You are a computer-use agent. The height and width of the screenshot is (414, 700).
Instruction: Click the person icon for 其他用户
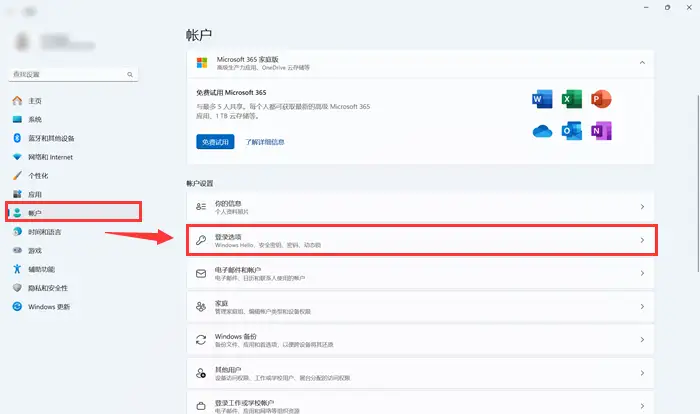point(201,373)
